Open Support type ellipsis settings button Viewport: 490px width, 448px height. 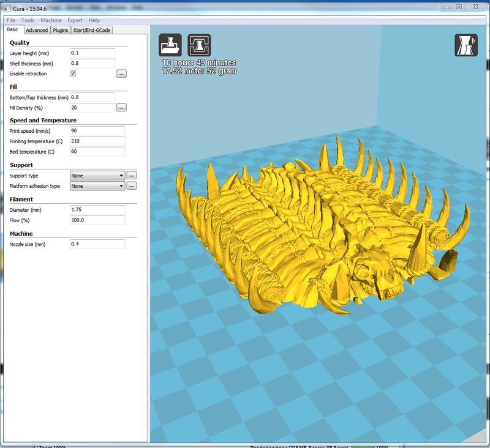pyautogui.click(x=131, y=176)
